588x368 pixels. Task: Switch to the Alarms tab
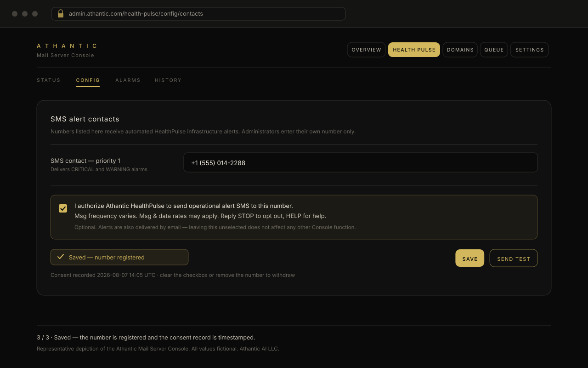pos(128,80)
